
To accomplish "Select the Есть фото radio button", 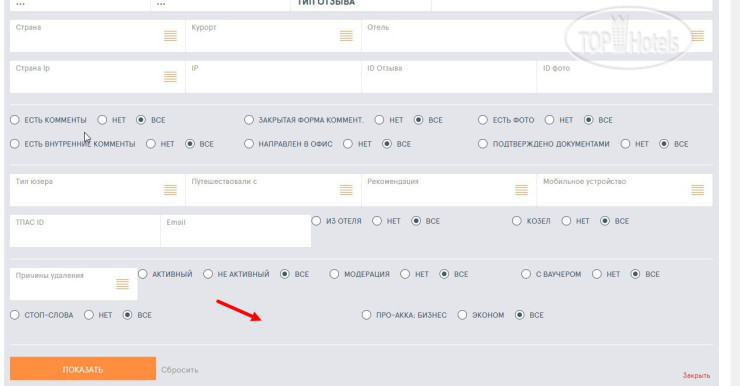I will (483, 120).
